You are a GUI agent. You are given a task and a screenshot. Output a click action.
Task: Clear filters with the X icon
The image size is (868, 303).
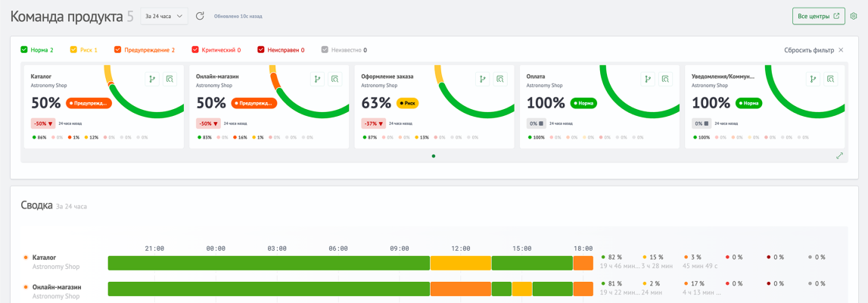click(x=841, y=50)
